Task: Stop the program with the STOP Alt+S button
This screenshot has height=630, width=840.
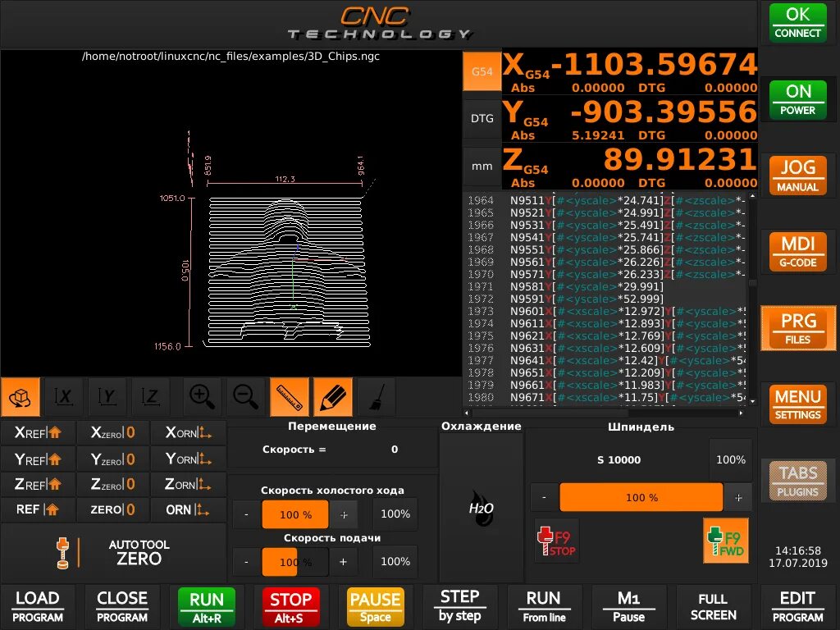Action: pyautogui.click(x=291, y=606)
